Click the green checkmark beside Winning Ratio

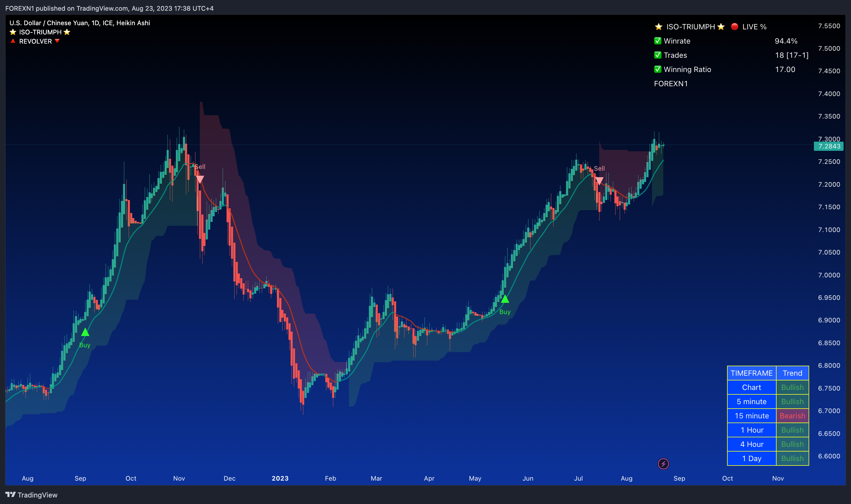pyautogui.click(x=658, y=69)
